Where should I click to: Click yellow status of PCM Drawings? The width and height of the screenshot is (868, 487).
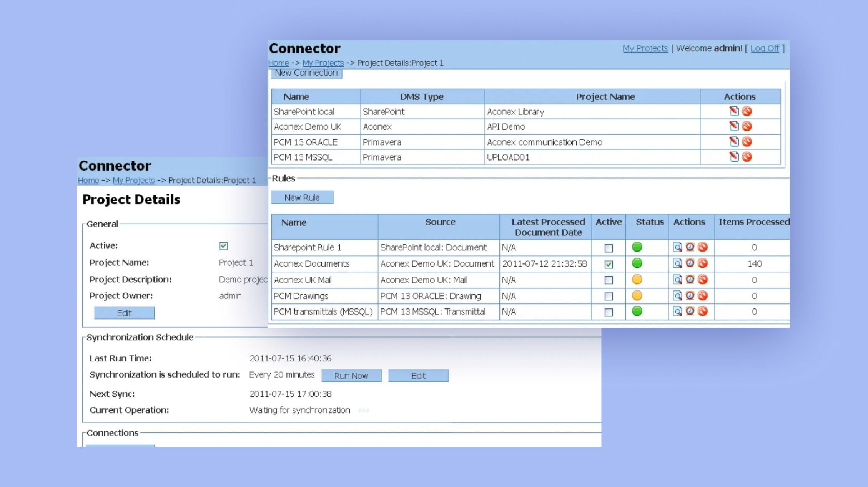pyautogui.click(x=637, y=295)
